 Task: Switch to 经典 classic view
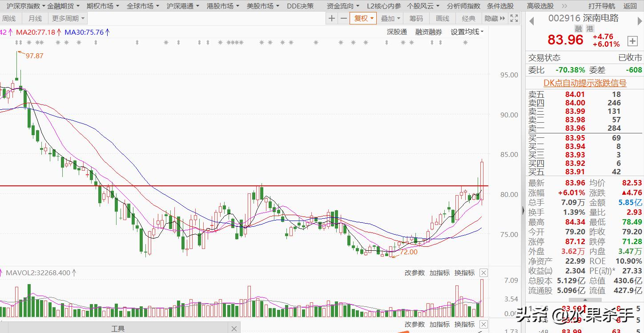469,18
